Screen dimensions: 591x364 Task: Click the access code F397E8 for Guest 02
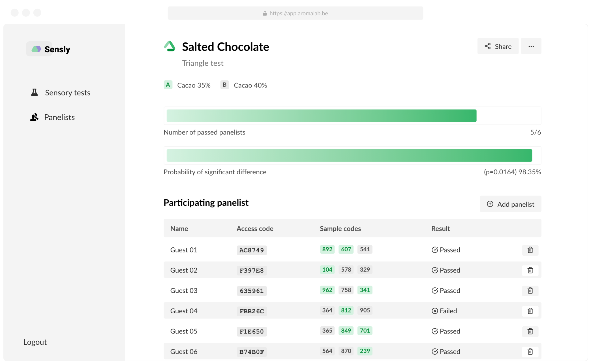[251, 271]
